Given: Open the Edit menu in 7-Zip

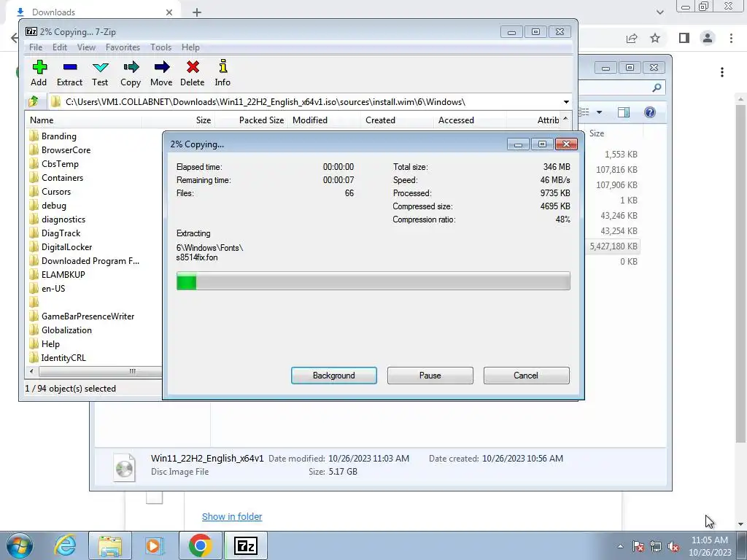Looking at the screenshot, I should coord(60,47).
